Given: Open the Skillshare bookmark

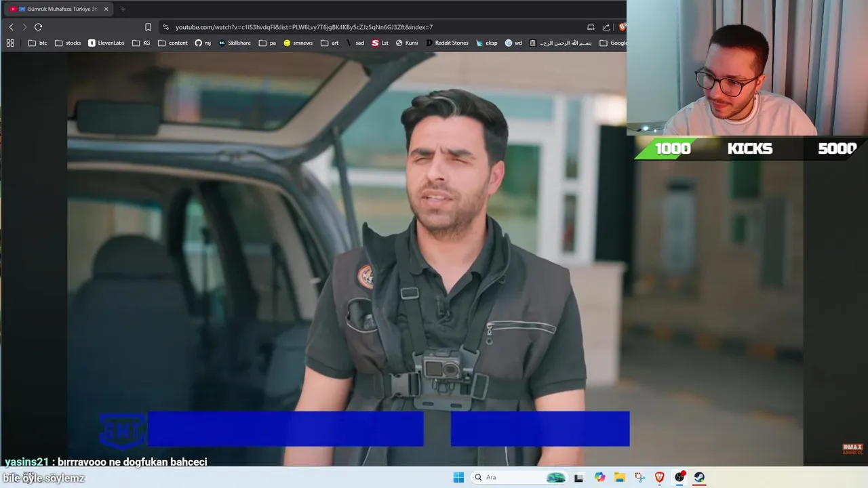Looking at the screenshot, I should tap(234, 43).
